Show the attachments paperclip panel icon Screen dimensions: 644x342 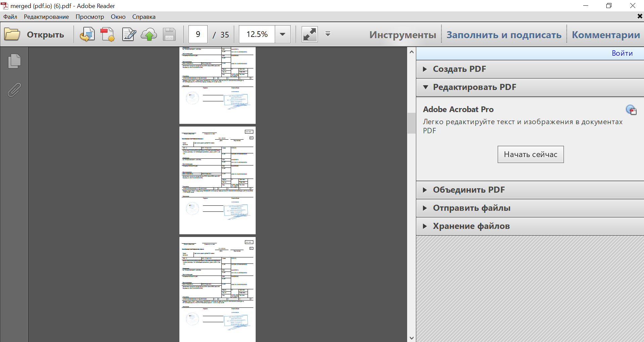(x=14, y=90)
